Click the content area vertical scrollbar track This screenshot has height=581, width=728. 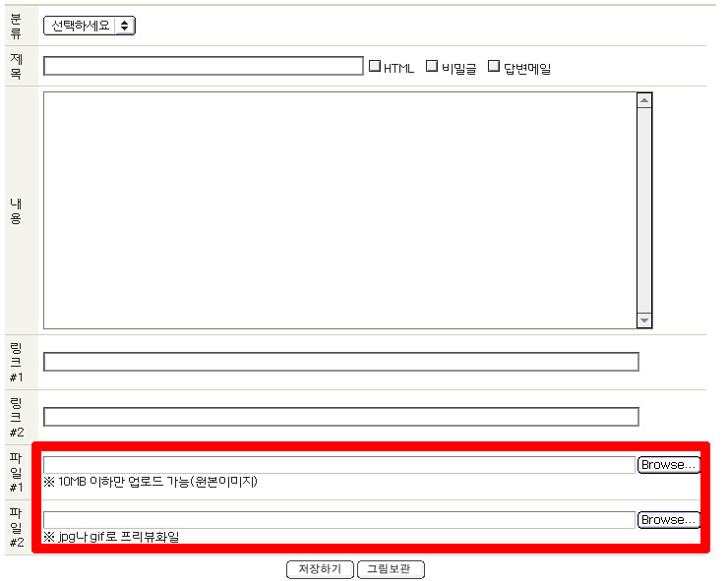[x=644, y=209]
